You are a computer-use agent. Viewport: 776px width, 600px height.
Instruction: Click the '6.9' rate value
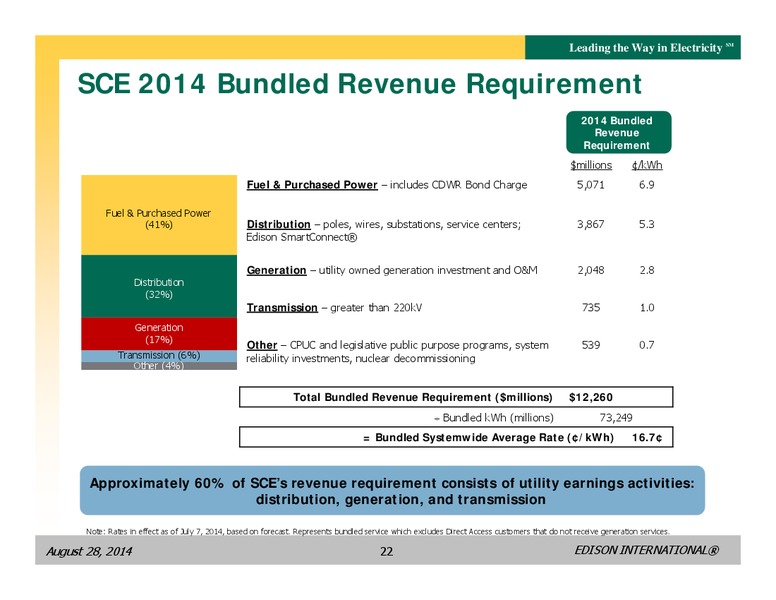[x=646, y=185]
